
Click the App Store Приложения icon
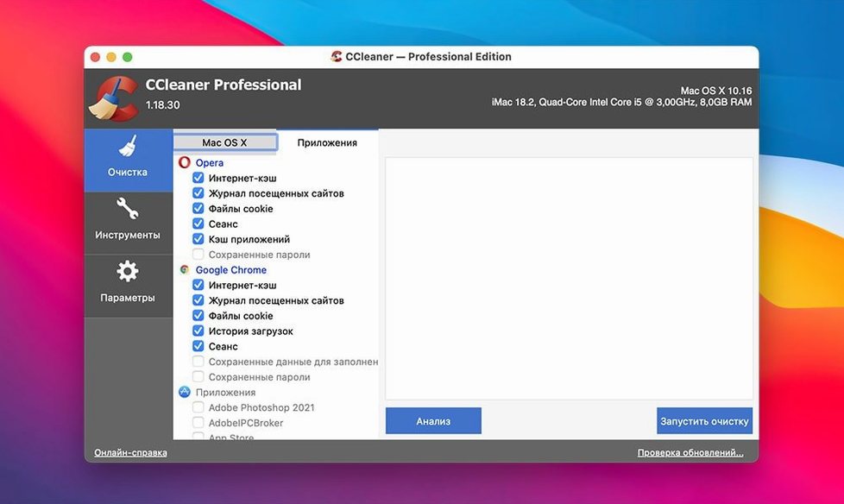click(185, 392)
